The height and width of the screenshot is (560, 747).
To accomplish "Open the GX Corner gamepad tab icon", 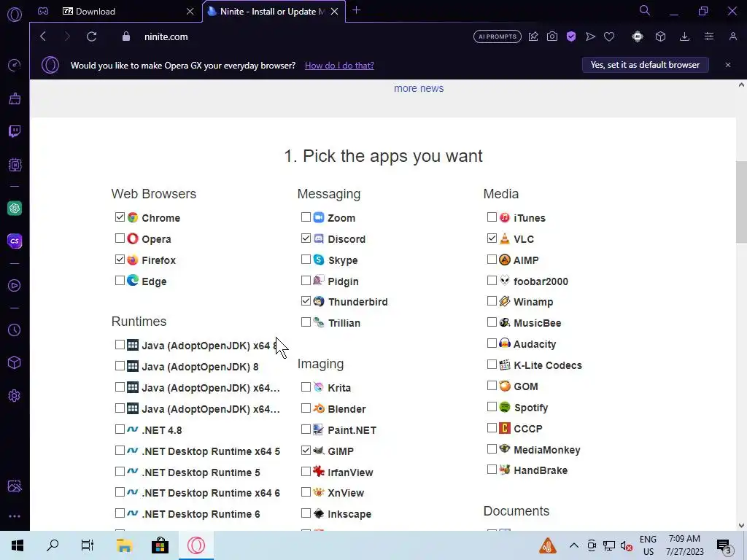I will click(x=43, y=11).
